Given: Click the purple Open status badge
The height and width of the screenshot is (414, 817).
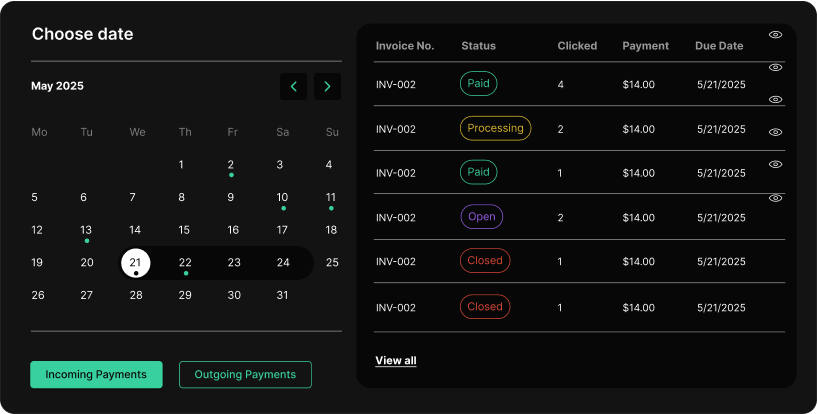Looking at the screenshot, I should (x=481, y=217).
